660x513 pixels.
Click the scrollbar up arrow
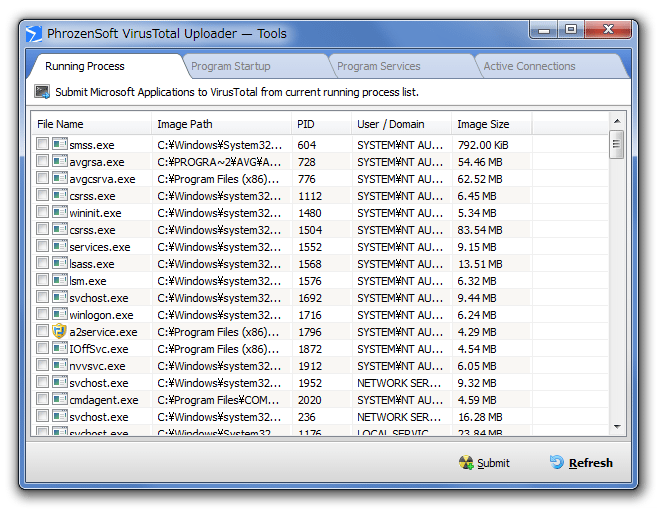[x=617, y=121]
